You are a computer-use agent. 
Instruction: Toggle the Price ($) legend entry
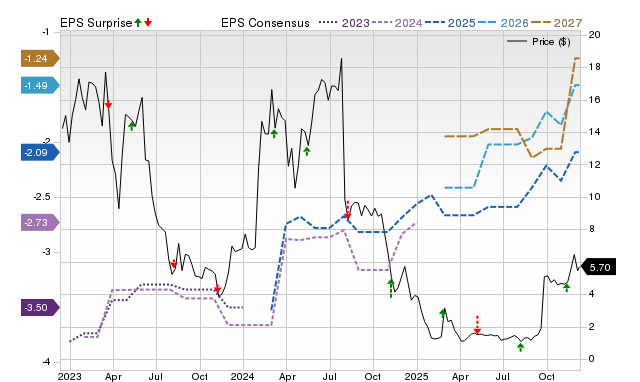(538, 42)
